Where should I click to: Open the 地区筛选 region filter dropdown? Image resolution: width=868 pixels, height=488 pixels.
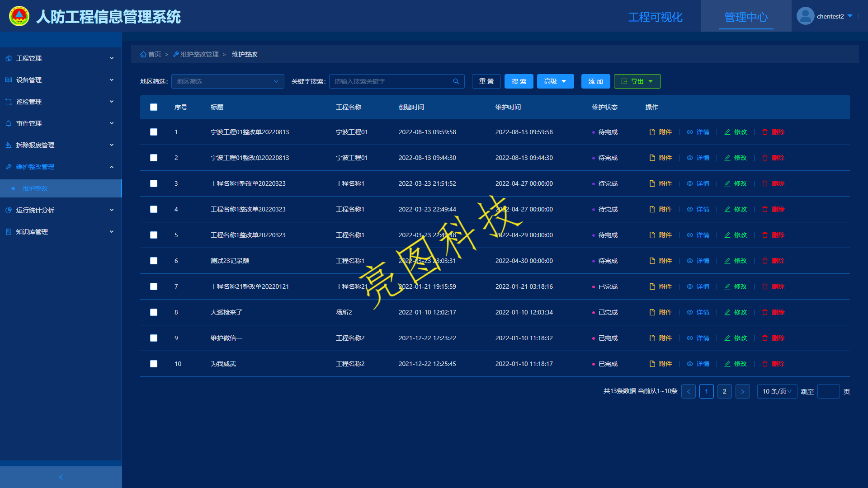coord(227,81)
